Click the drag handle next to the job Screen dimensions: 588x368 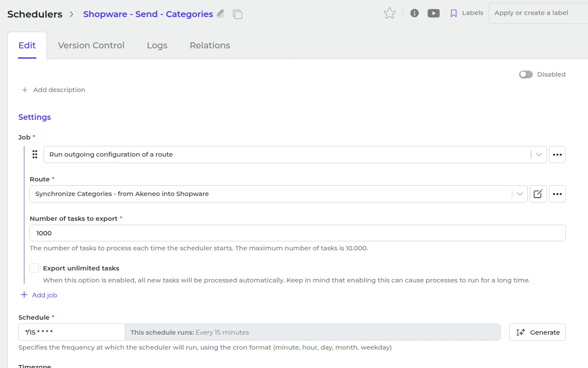35,154
